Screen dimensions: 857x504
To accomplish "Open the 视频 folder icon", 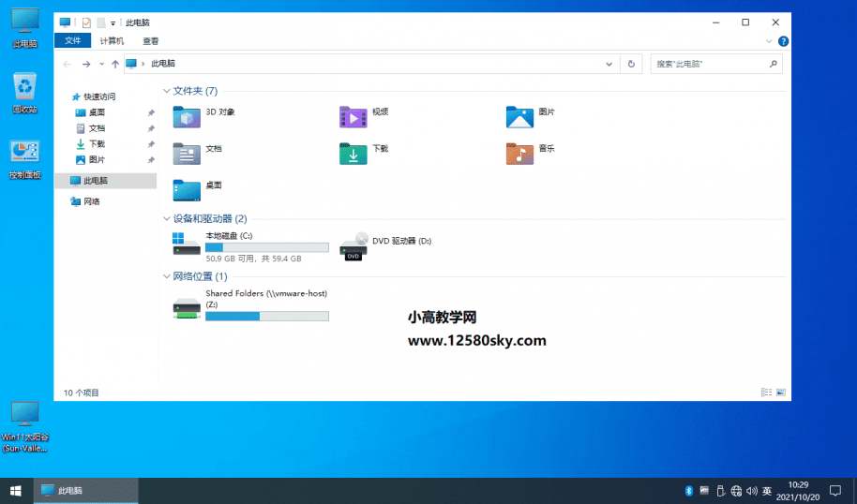I will (353, 116).
